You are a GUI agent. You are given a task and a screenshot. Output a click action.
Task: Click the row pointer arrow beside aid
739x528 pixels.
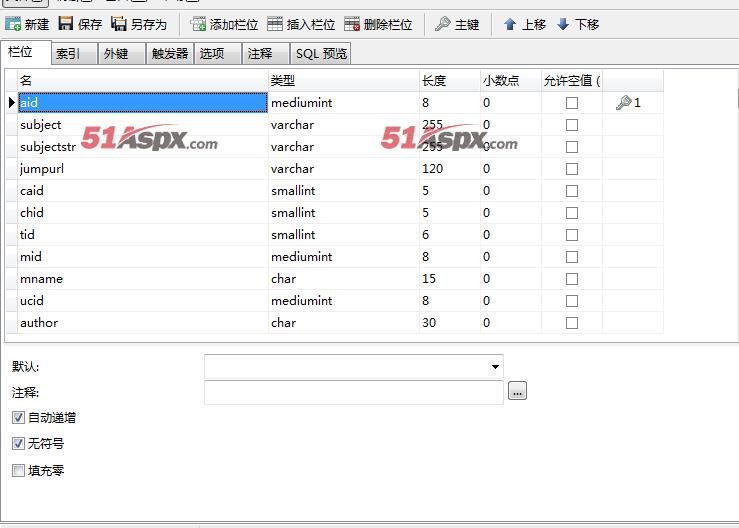pyautogui.click(x=12, y=102)
